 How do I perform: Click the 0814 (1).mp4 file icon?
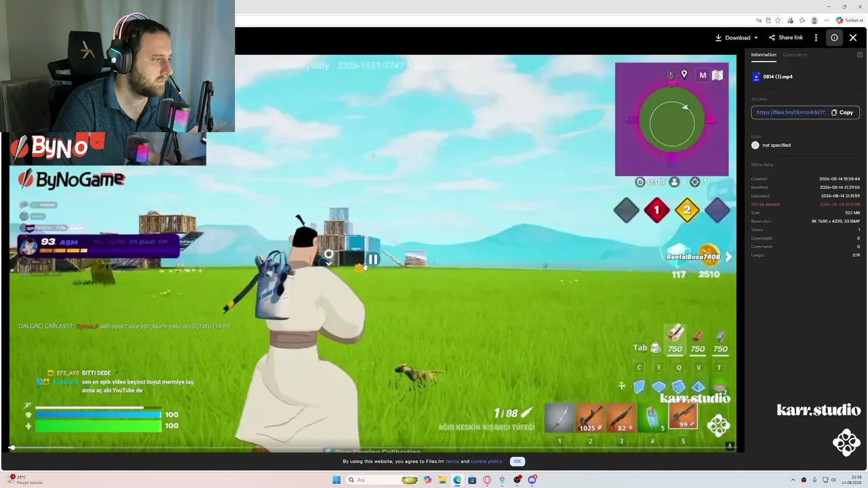pyautogui.click(x=756, y=77)
